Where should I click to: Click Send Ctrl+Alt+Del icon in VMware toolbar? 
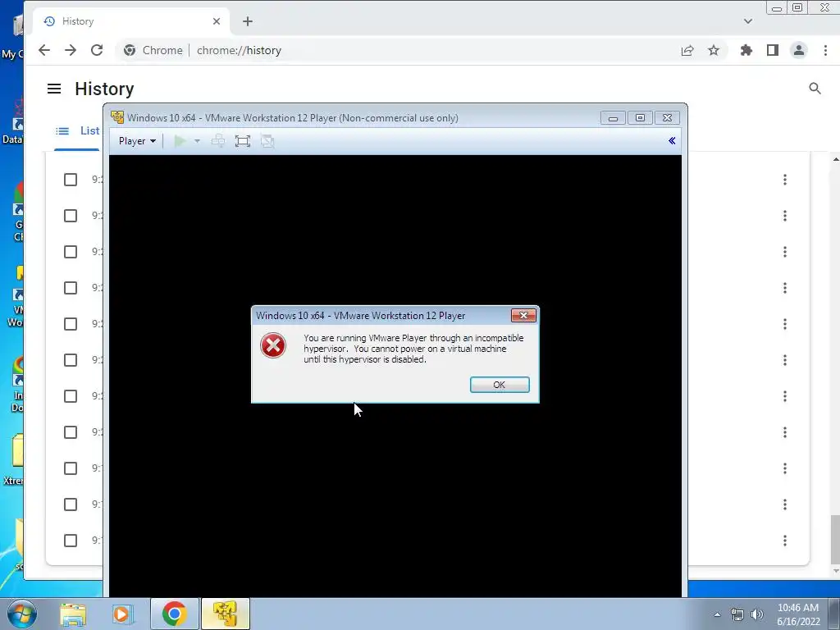click(x=218, y=141)
